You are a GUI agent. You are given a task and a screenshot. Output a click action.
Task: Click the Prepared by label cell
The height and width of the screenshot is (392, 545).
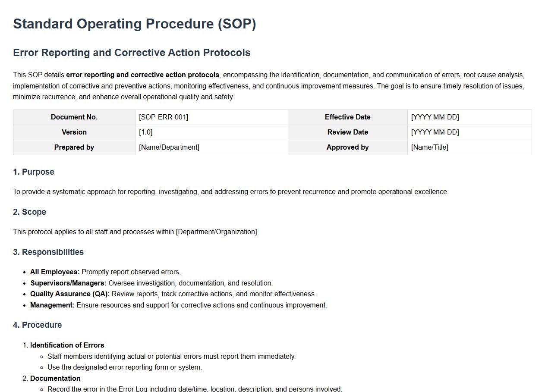(x=74, y=147)
